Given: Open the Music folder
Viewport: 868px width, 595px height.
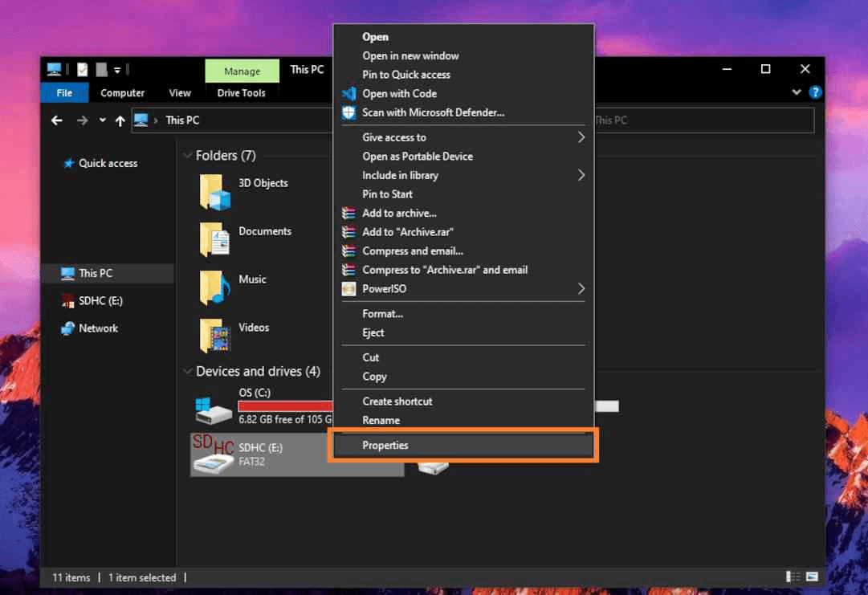Looking at the screenshot, I should 253,279.
